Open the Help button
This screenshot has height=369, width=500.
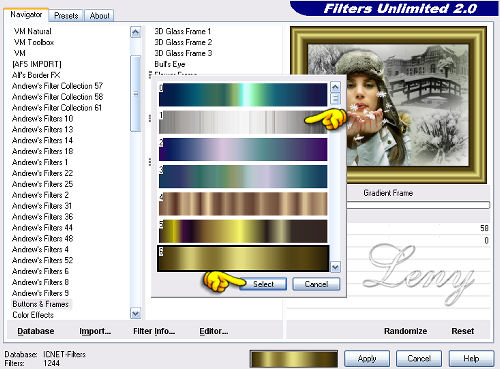(471, 359)
